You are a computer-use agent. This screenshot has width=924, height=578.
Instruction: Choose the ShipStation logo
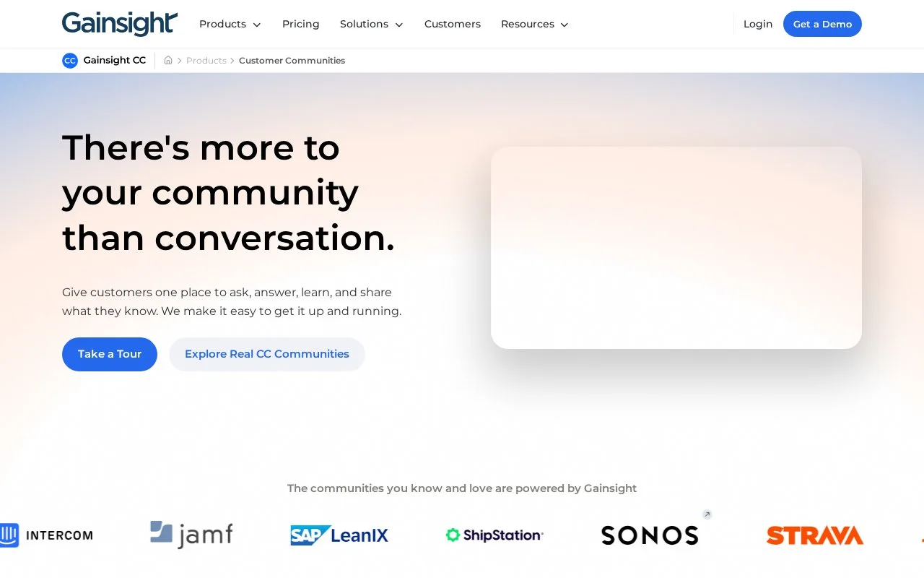[x=494, y=535]
